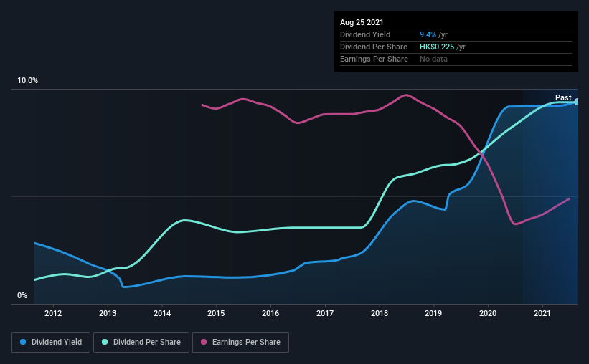Click the 2020 x-axis label
The width and height of the screenshot is (589, 364).
(x=488, y=313)
